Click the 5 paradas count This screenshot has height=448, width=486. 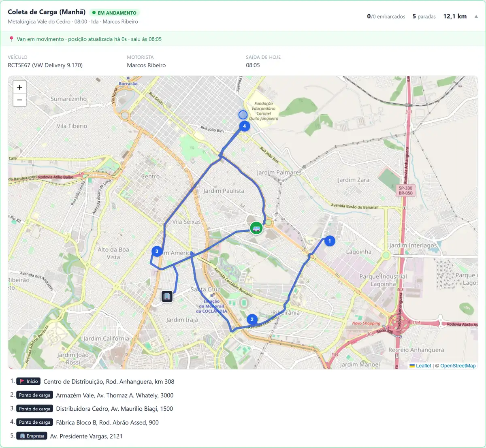(x=424, y=17)
